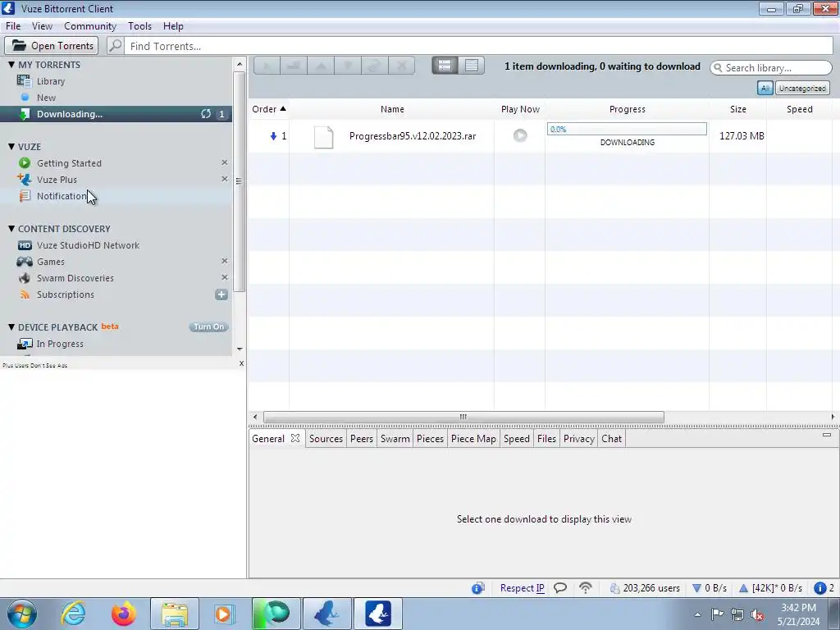
Task: Open the Help menu
Action: coord(173,26)
